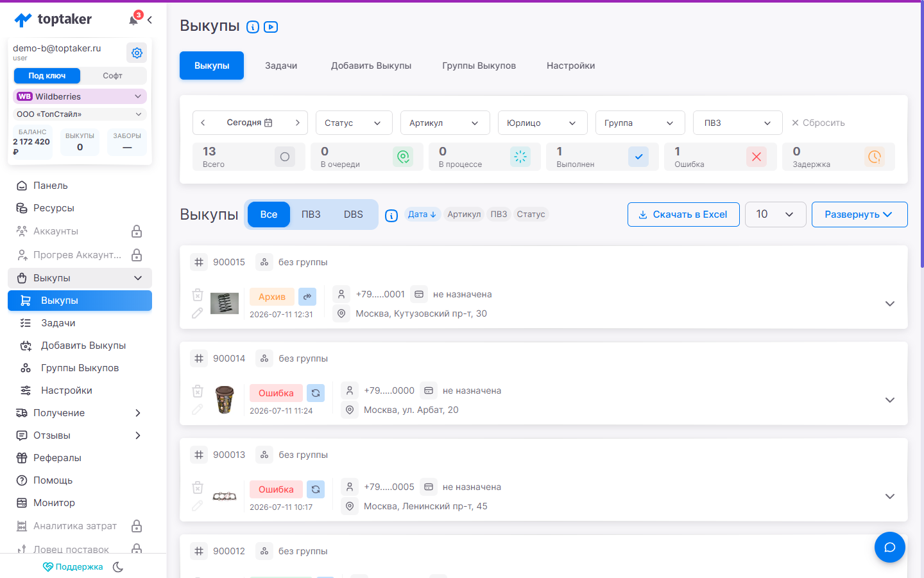Expand the Получение sidebar section

[80, 413]
